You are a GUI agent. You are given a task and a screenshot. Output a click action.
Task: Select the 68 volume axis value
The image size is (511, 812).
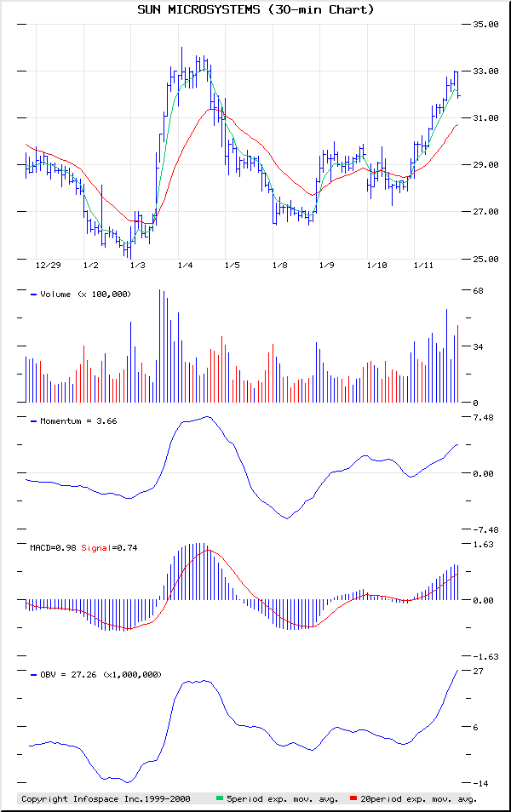coord(478,290)
